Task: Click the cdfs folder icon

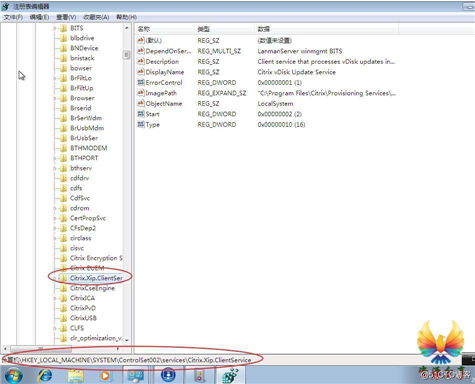Action: pos(63,188)
